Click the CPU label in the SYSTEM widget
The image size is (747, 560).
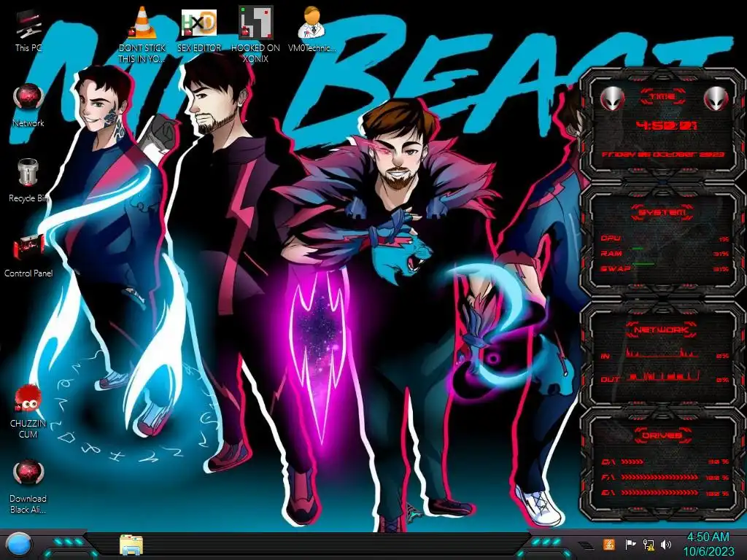click(611, 238)
